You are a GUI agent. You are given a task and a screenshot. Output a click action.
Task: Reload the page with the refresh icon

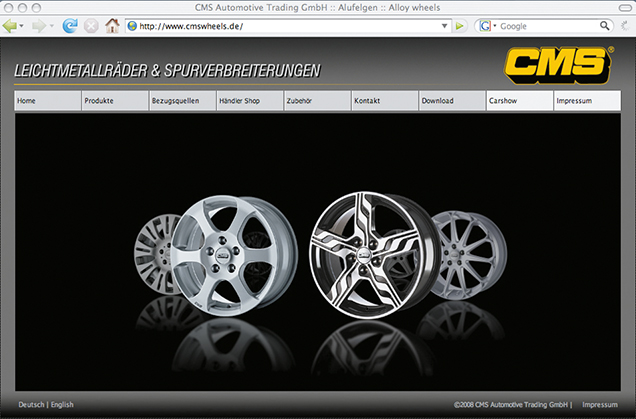pos(69,26)
